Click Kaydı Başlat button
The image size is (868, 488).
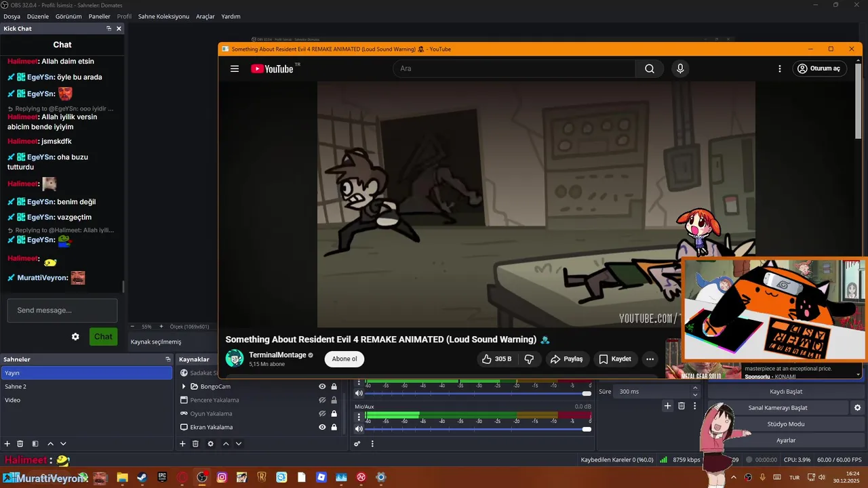tap(786, 392)
